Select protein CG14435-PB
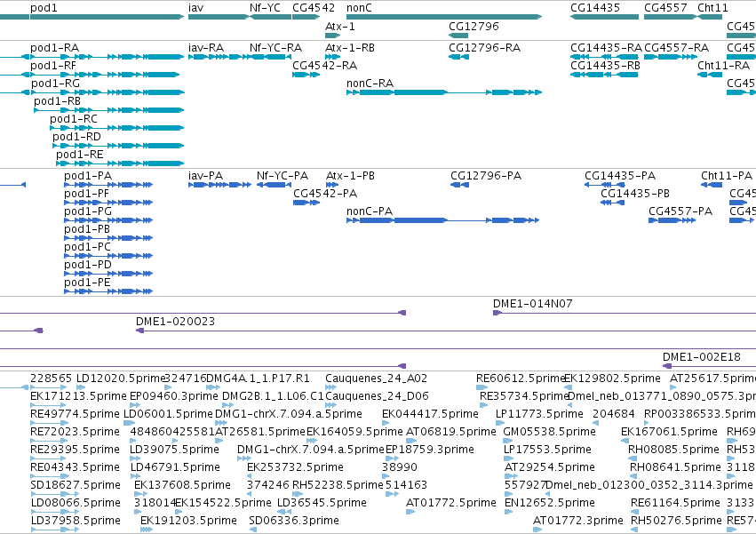This screenshot has width=756, height=534. coord(635,194)
